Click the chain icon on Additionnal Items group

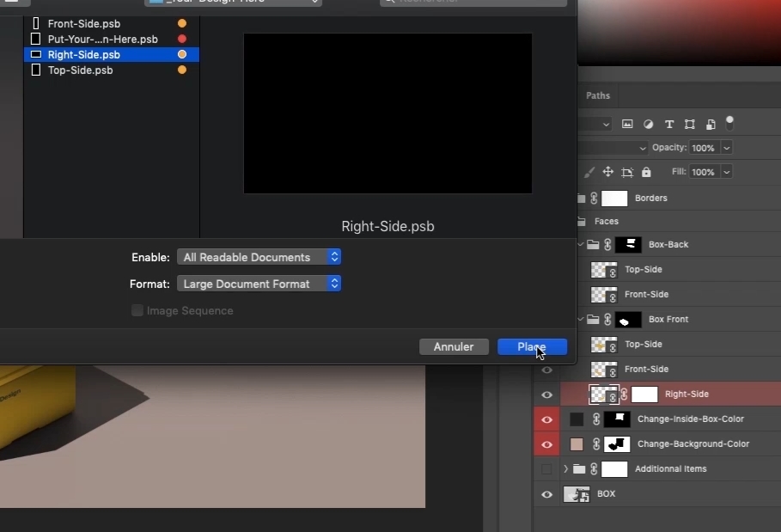594,468
